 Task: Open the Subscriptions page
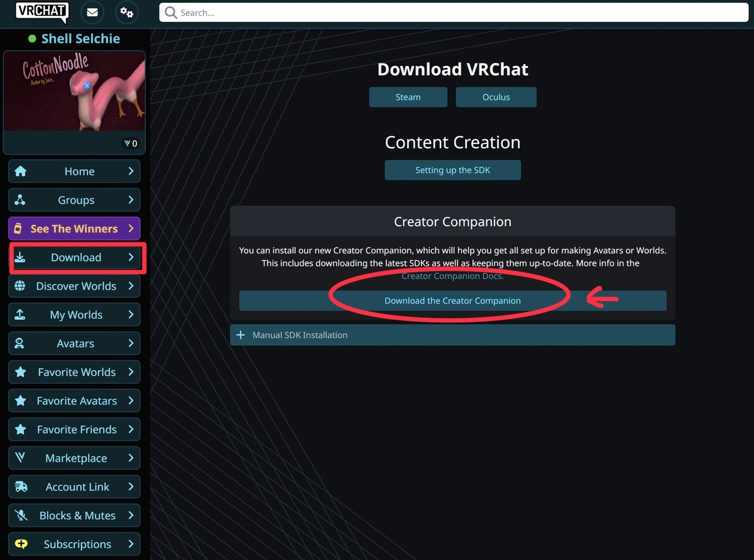(x=74, y=544)
